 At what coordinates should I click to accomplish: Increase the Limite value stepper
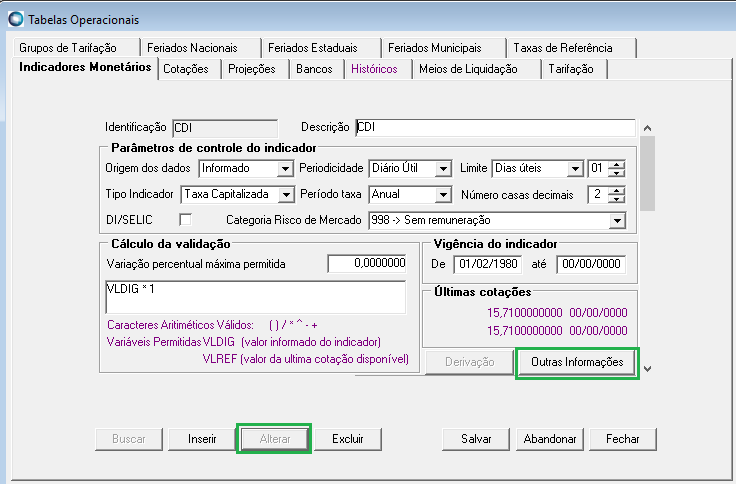616,164
